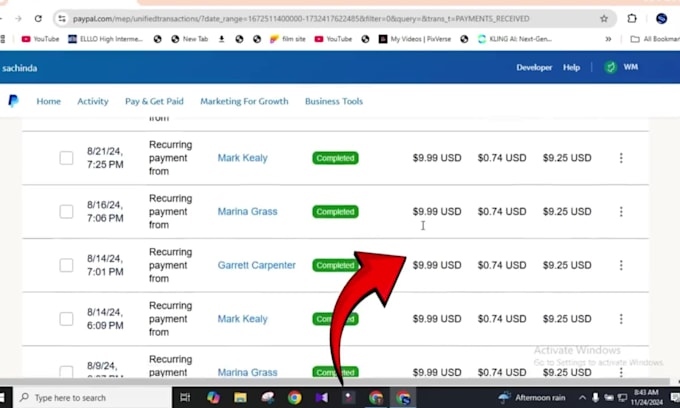Check the 8/14/24 6:09 PM Mark Kealy checkbox
Viewport: 680px width, 408px height.
(x=66, y=319)
